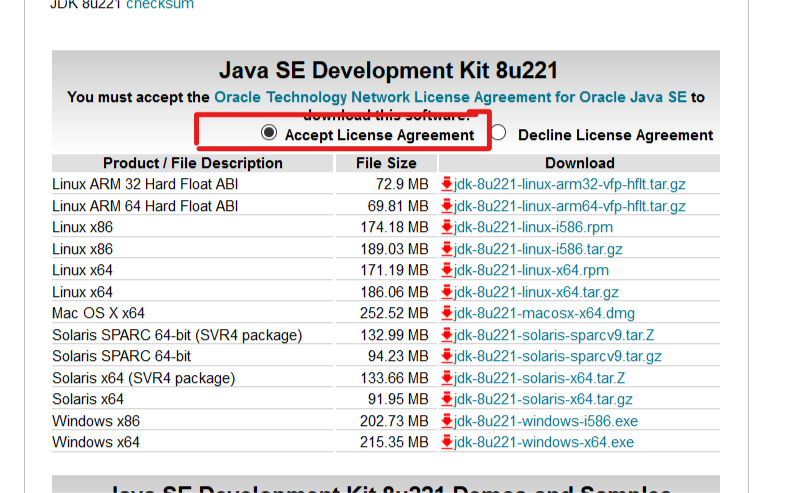The height and width of the screenshot is (493, 799).
Task: Download jdk-8u221-solaris-sparcv9.tar.gz
Action: click(x=557, y=356)
